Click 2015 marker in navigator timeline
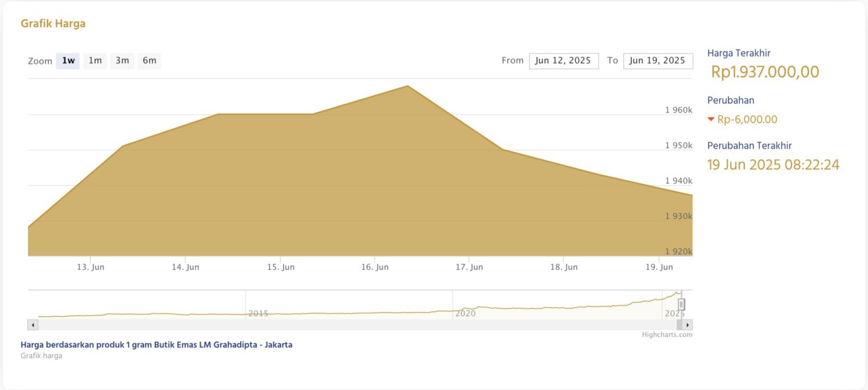 pyautogui.click(x=258, y=313)
